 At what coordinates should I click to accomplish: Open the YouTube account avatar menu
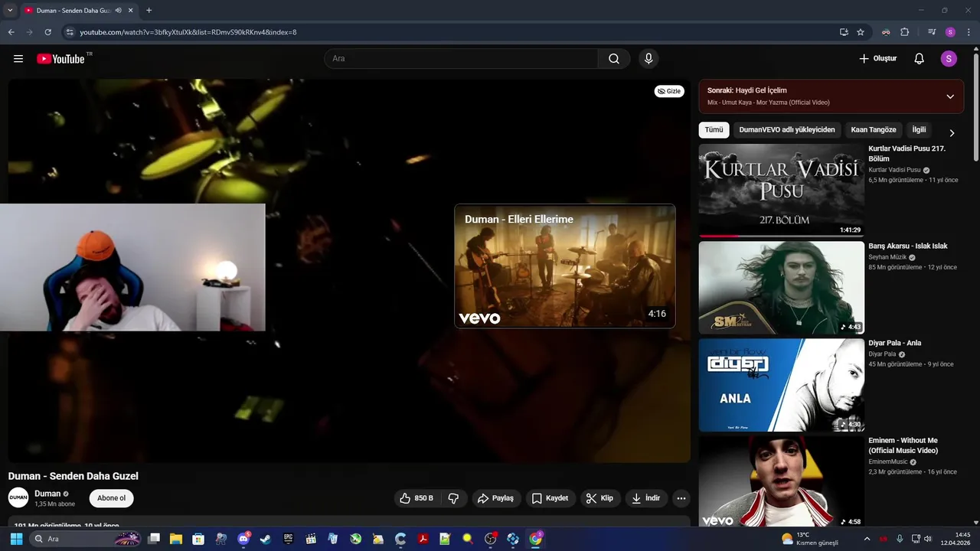949,59
